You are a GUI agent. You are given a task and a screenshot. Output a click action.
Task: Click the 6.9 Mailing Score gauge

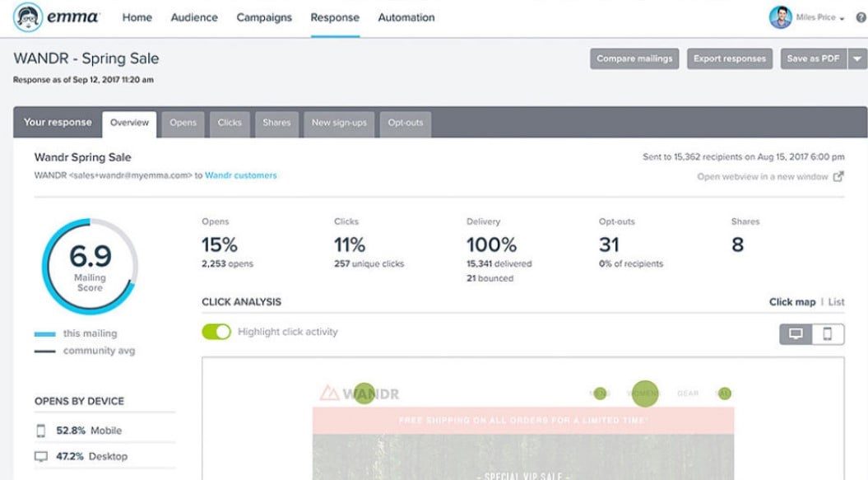[x=90, y=267]
